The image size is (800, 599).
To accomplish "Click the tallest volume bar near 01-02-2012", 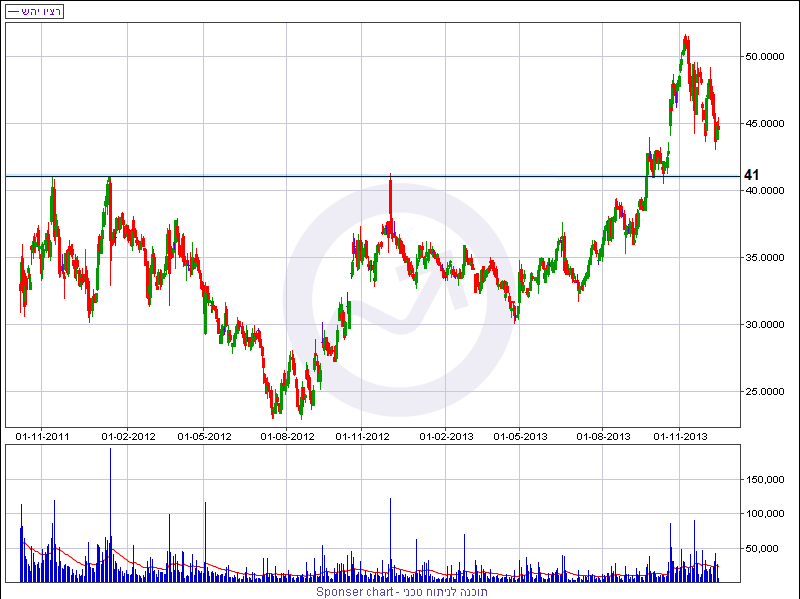I will 110,515.
